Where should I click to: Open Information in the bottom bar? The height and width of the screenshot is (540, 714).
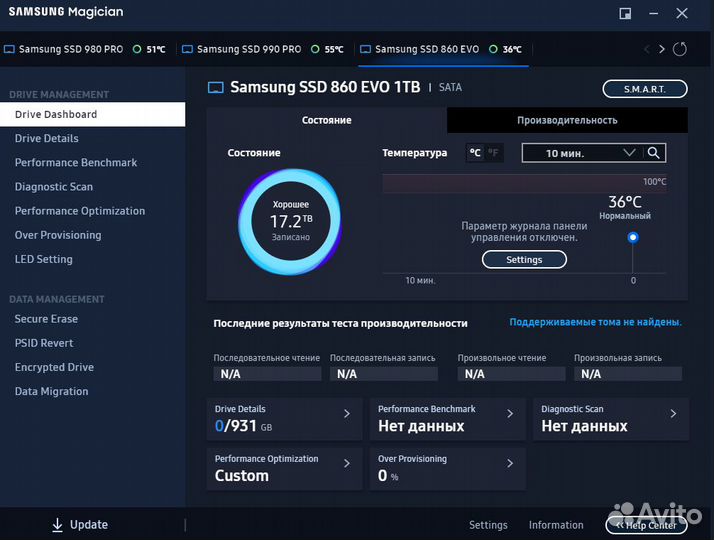pos(556,525)
